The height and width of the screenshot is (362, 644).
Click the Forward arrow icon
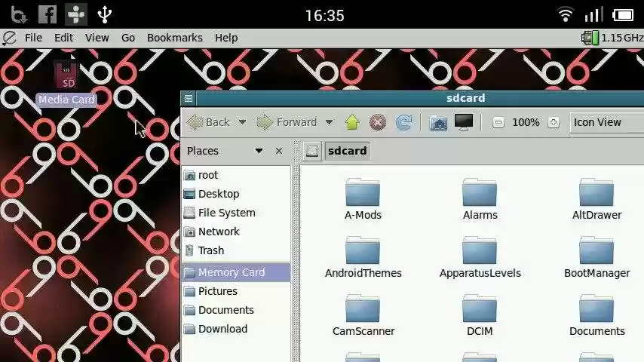(x=265, y=122)
